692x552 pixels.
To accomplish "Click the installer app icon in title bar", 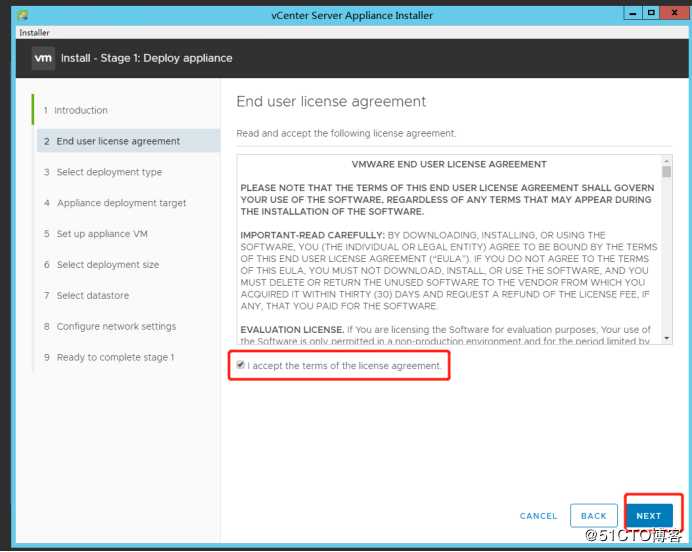I will click(x=23, y=15).
